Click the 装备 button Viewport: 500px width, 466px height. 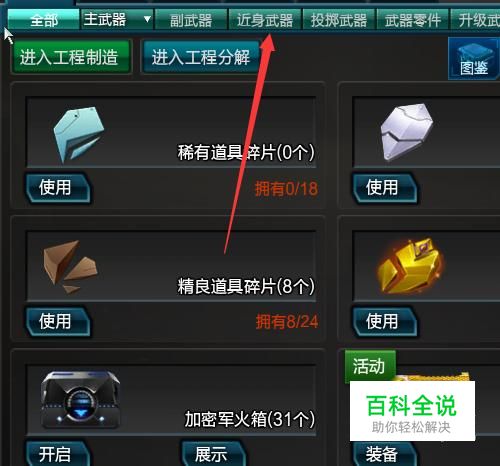[383, 453]
